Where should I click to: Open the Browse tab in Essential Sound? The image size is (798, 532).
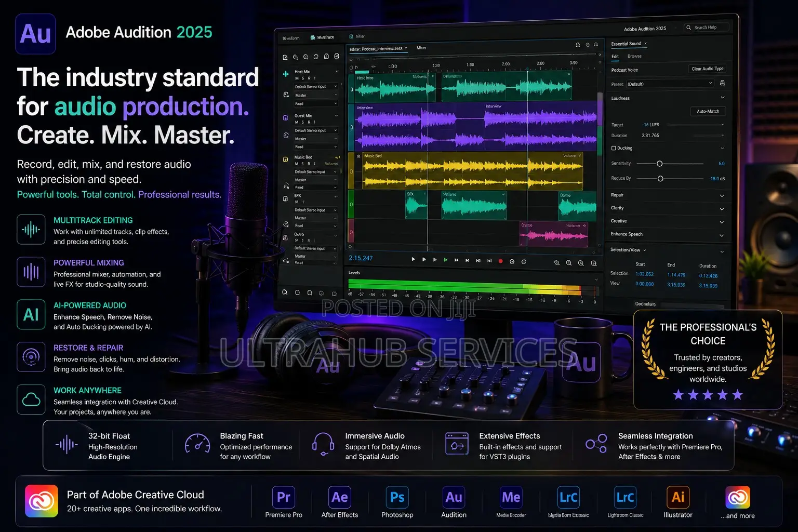tap(634, 56)
